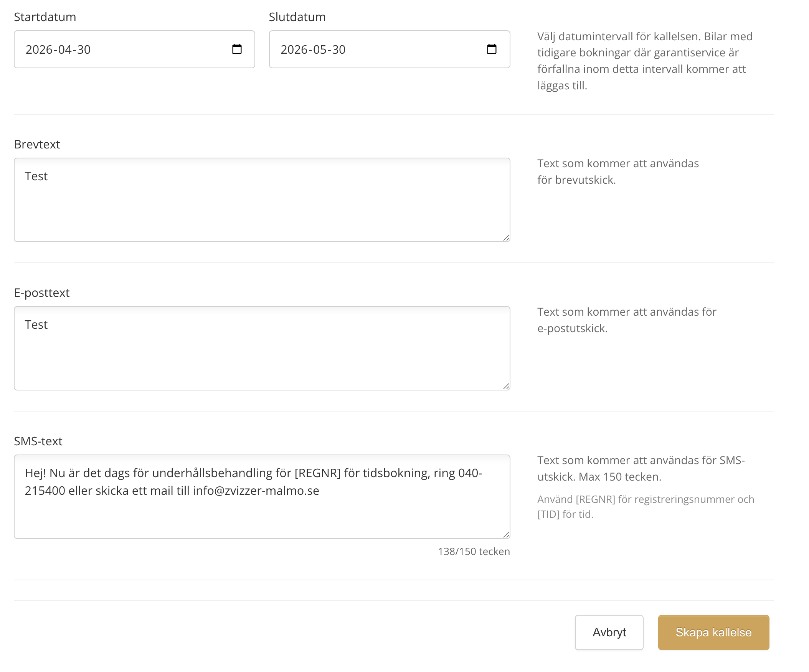This screenshot has height=672, width=809.
Task: Click the Startdatum date value 2026-04-30
Action: pos(58,50)
